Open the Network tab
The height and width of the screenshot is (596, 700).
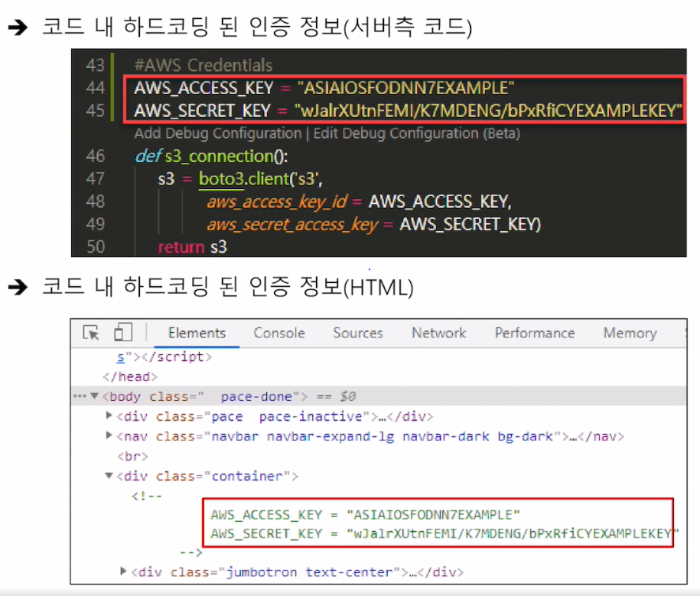click(438, 333)
